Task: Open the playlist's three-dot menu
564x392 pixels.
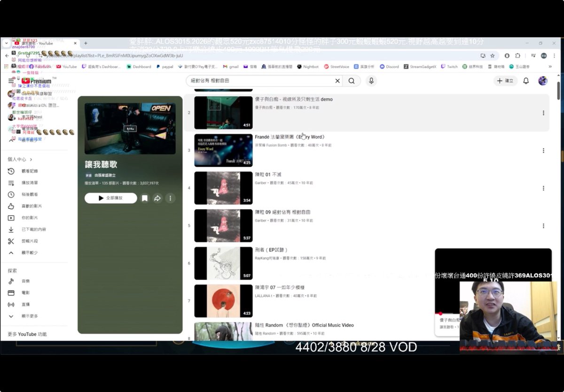Action: [x=170, y=198]
